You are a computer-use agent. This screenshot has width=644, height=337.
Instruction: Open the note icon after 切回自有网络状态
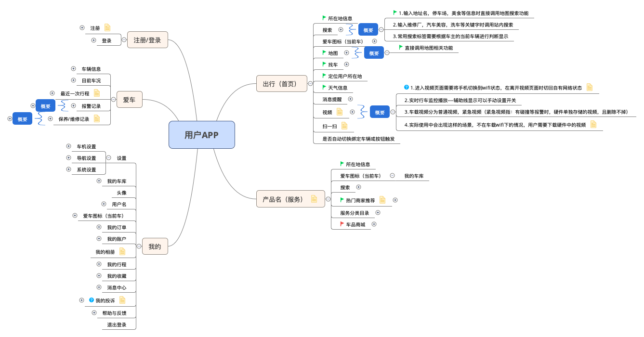pyautogui.click(x=590, y=87)
